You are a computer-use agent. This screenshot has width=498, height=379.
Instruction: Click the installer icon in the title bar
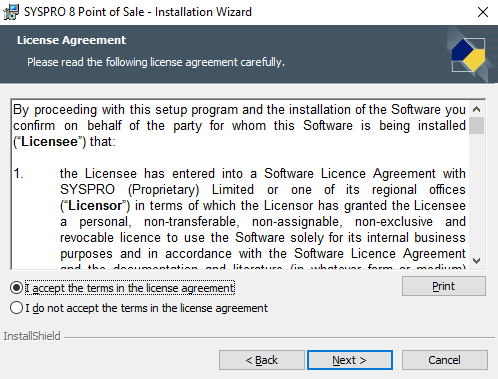pyautogui.click(x=11, y=12)
